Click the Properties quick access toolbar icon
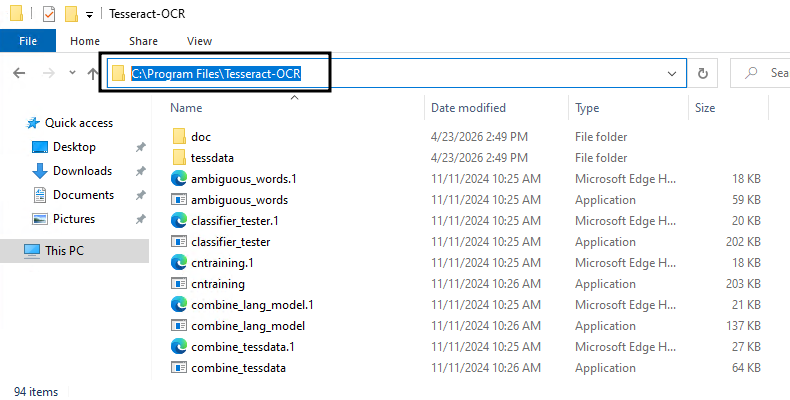 (x=48, y=14)
